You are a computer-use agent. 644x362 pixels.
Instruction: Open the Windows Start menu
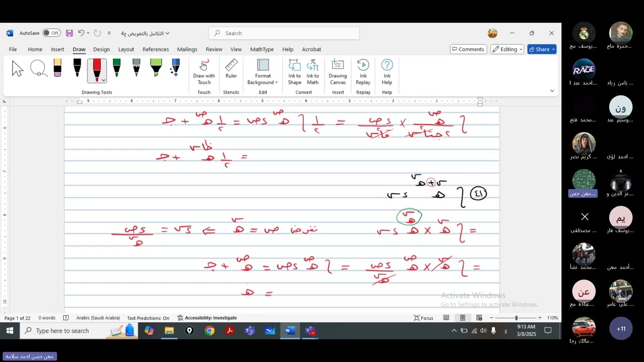10,330
